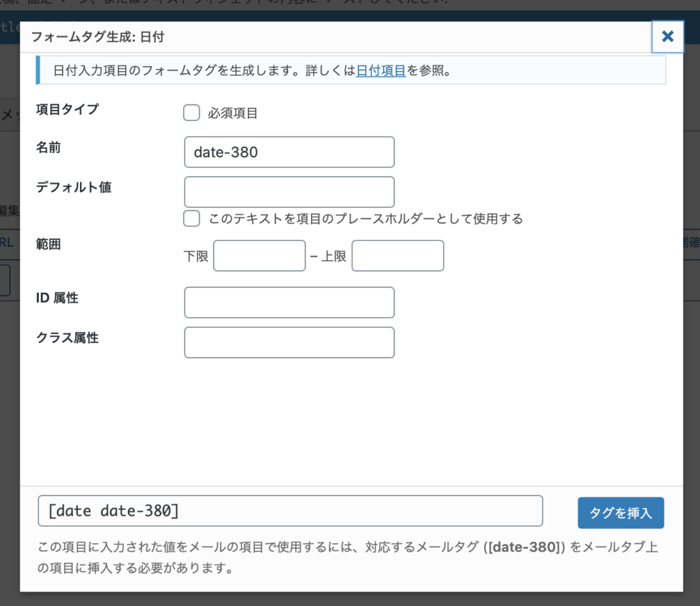Toggle off the placeholder checkbox
The image size is (700, 606).
click(191, 219)
